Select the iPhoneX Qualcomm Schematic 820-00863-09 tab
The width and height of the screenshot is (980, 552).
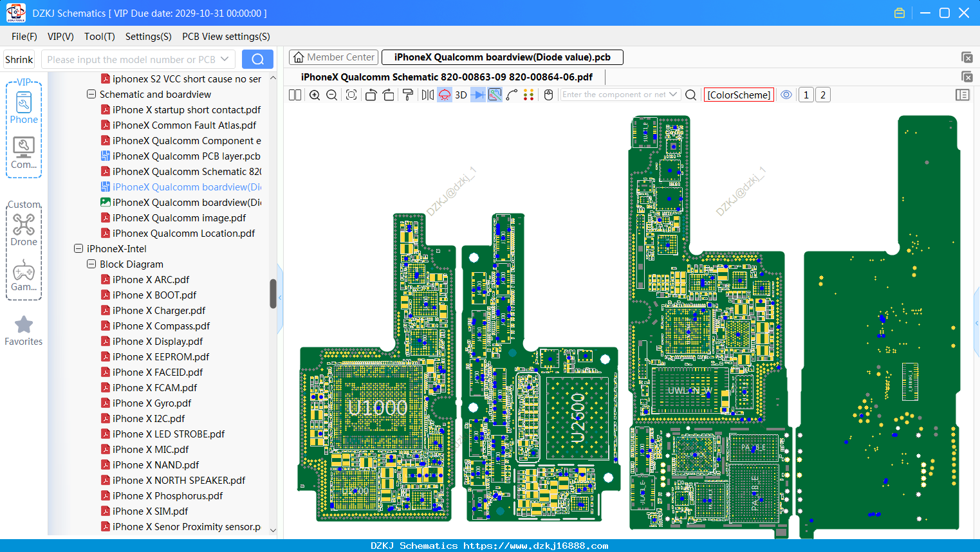pyautogui.click(x=447, y=77)
